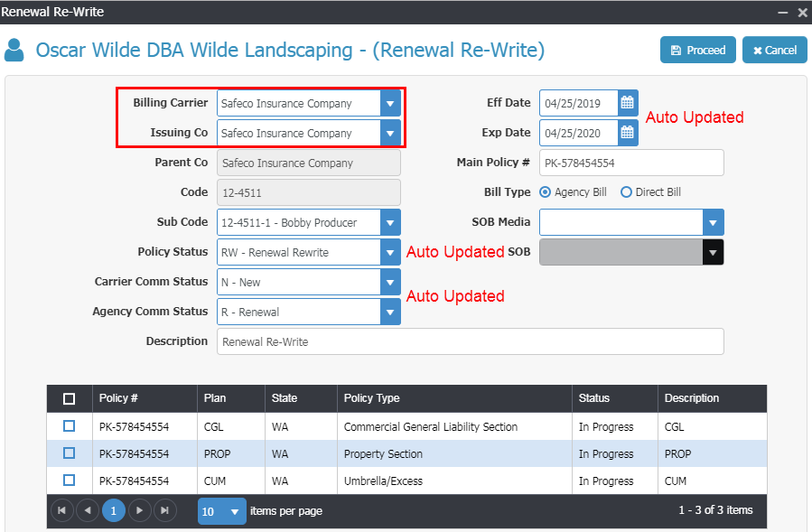This screenshot has height=532, width=812.
Task: Click PK-578454554 in the CGL row
Action: (134, 427)
